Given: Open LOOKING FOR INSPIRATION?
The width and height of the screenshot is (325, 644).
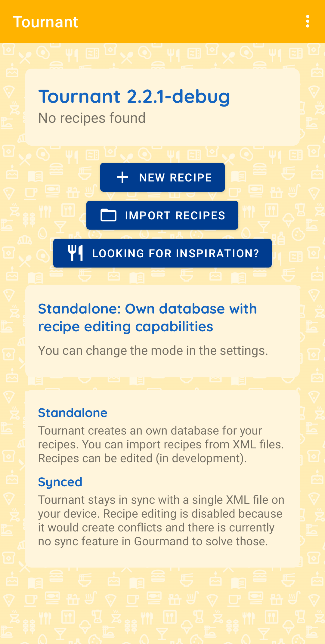Looking at the screenshot, I should click(x=162, y=253).
